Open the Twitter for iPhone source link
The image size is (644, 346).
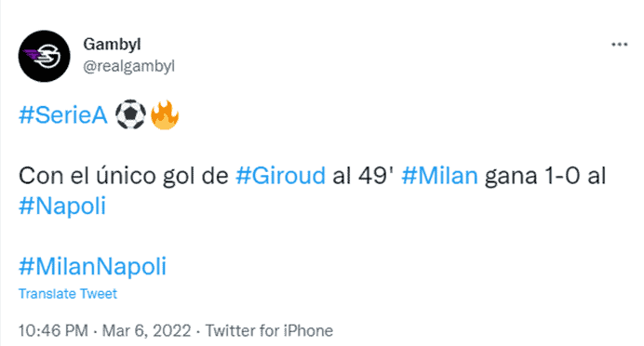pos(270,330)
